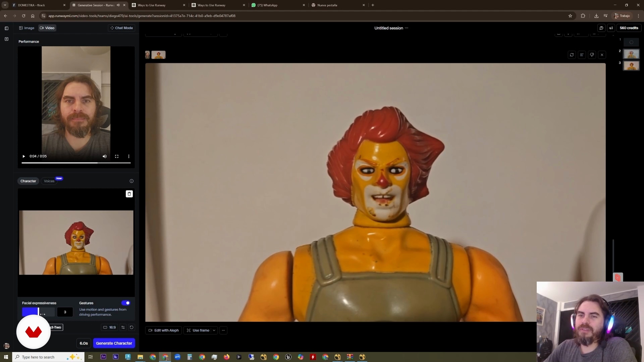Switch to the Image tab
Screen dimensions: 644x362
click(26, 28)
